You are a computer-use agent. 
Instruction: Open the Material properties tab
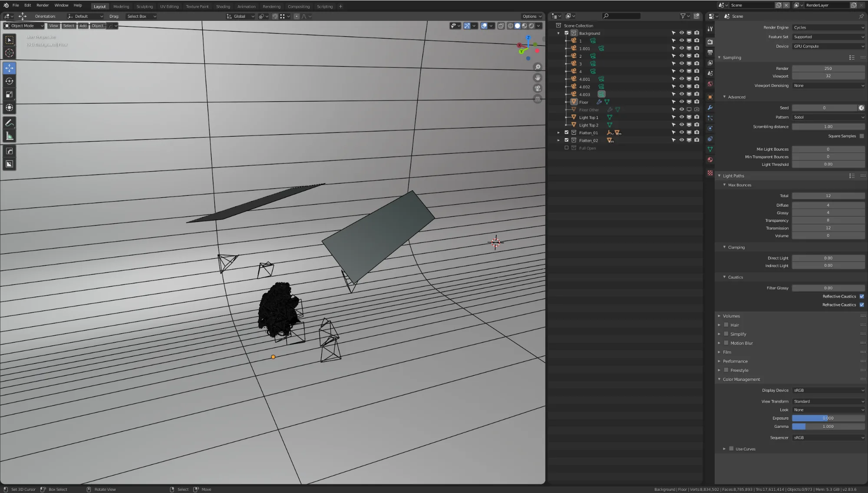710,160
